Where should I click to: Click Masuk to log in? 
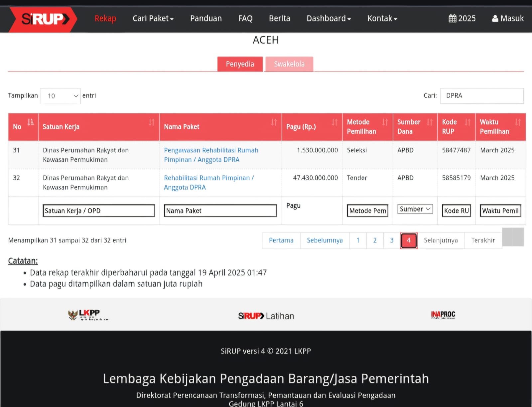[x=508, y=19]
